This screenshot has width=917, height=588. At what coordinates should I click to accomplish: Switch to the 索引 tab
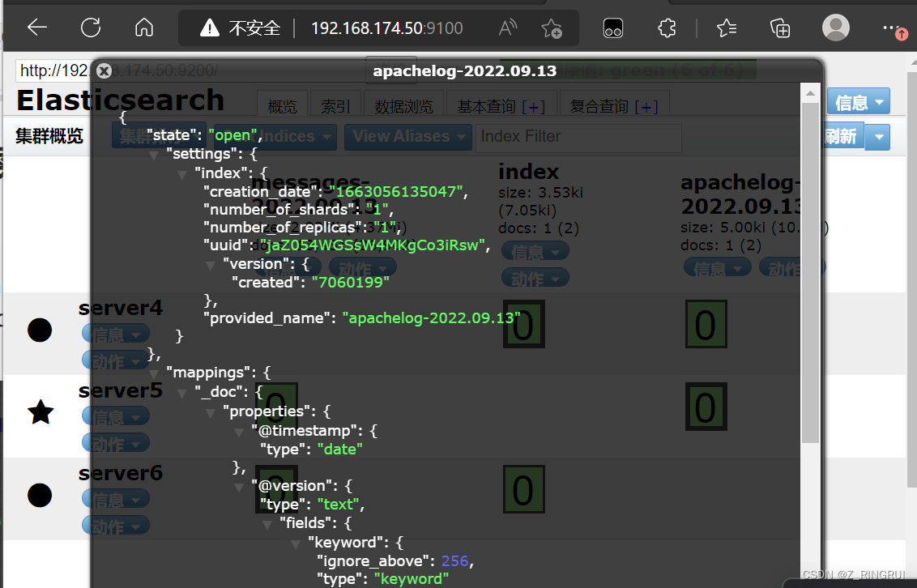tap(335, 106)
